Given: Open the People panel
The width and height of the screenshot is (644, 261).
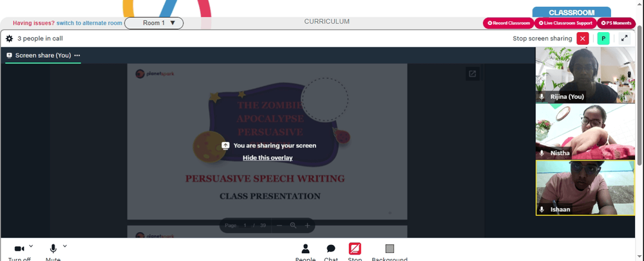Looking at the screenshot, I should click(305, 251).
